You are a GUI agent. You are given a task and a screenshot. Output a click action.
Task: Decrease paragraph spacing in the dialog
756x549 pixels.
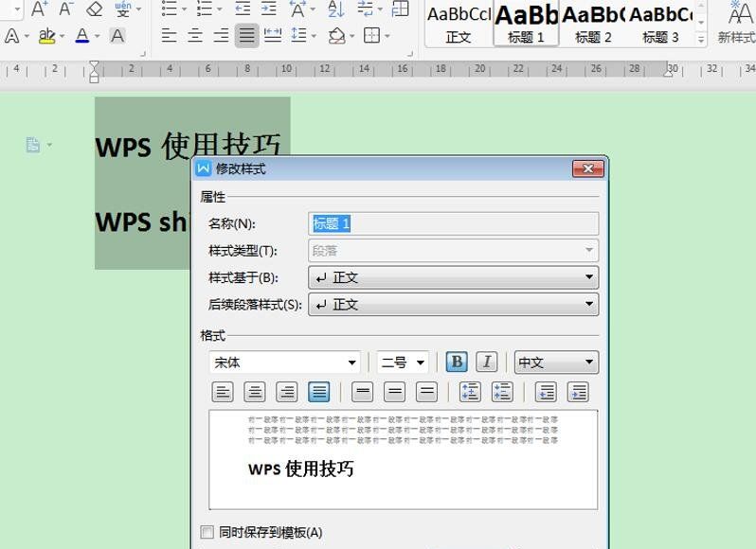[502, 392]
